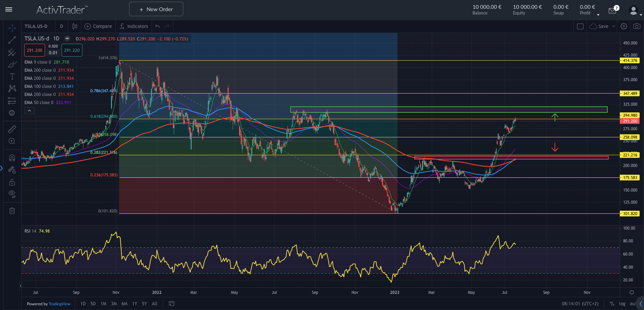Take a chart snapshot with camera icon
This screenshot has width=644, height=310.
637,26
